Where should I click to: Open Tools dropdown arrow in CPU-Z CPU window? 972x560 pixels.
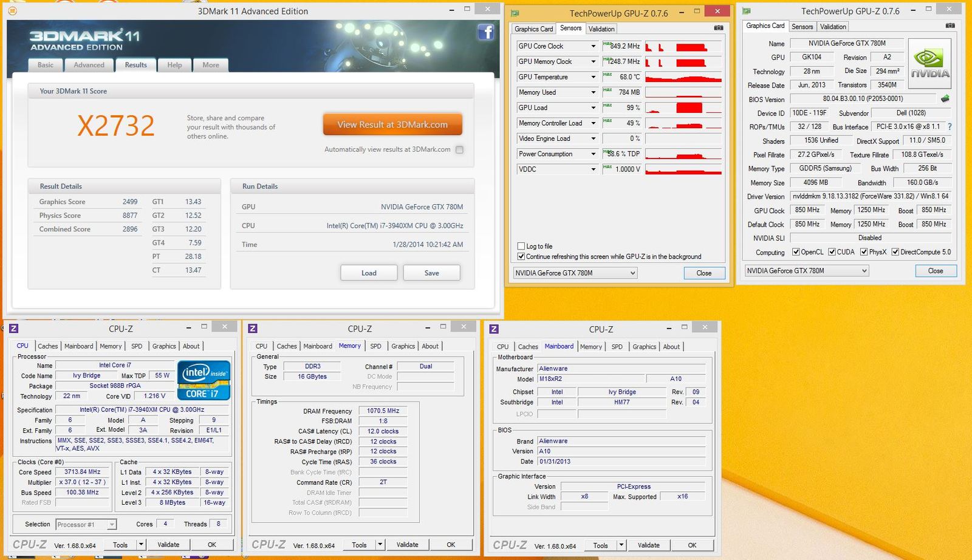[141, 545]
